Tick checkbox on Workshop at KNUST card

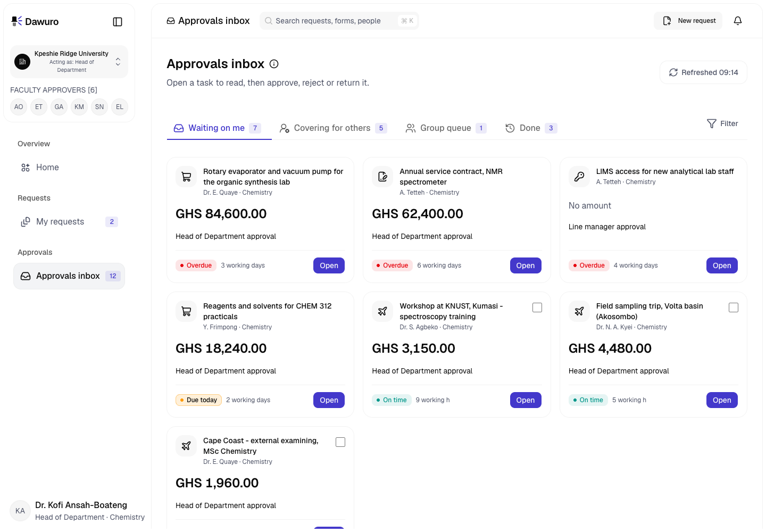click(x=537, y=307)
